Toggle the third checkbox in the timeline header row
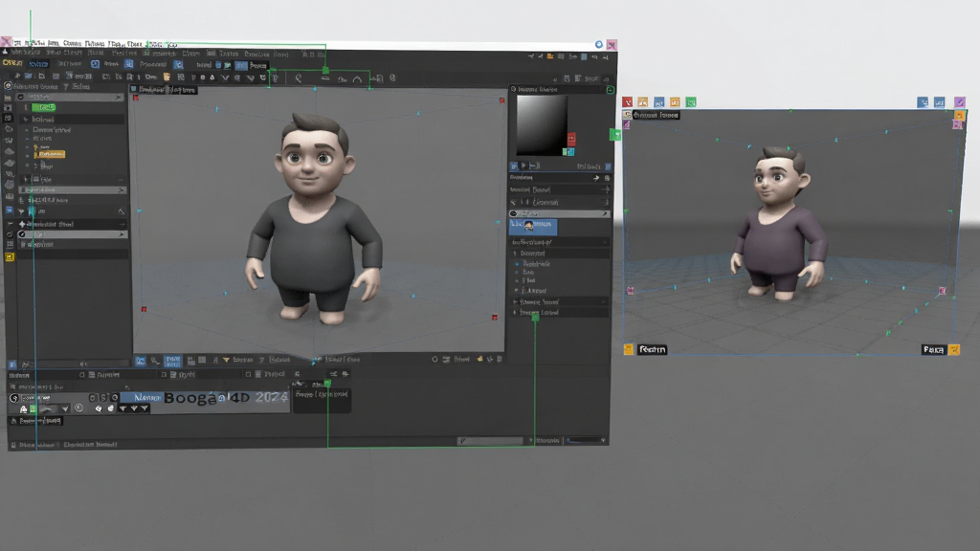 pyautogui.click(x=248, y=374)
